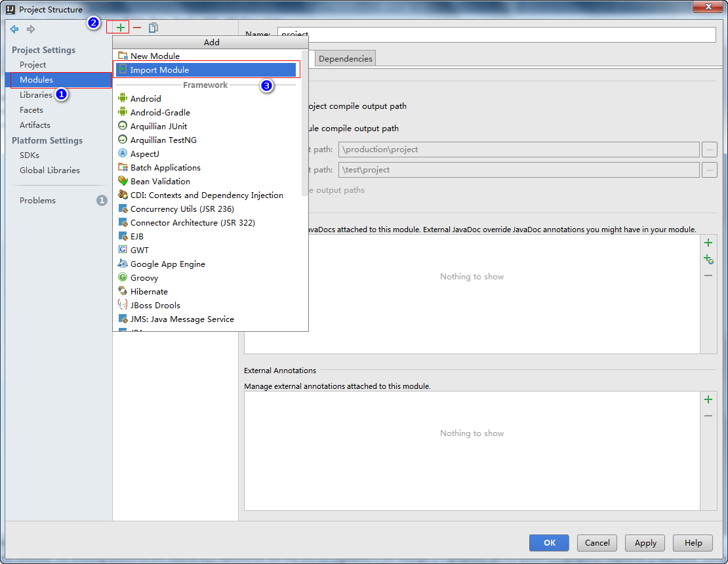Choose AspectJ from framework list
The height and width of the screenshot is (564, 728).
[x=207, y=153]
